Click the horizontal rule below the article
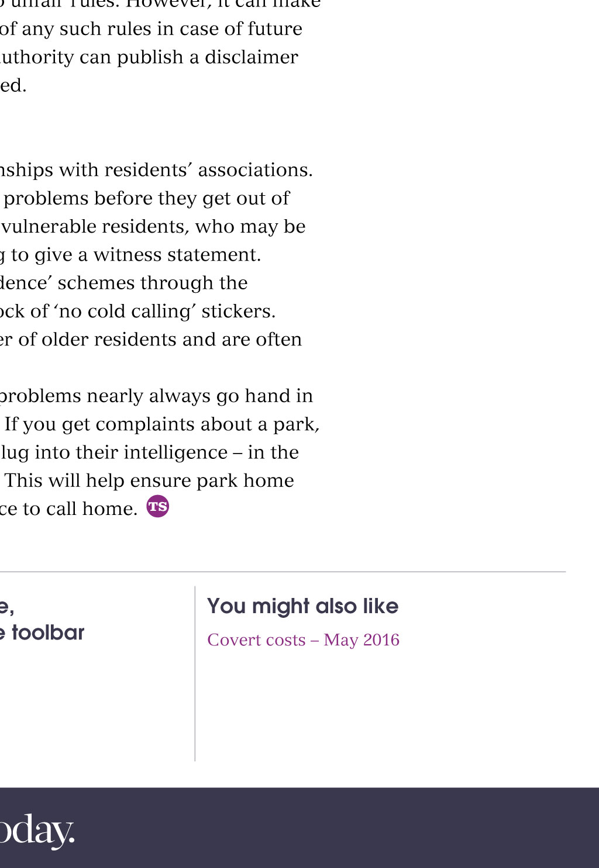 (x=283, y=572)
